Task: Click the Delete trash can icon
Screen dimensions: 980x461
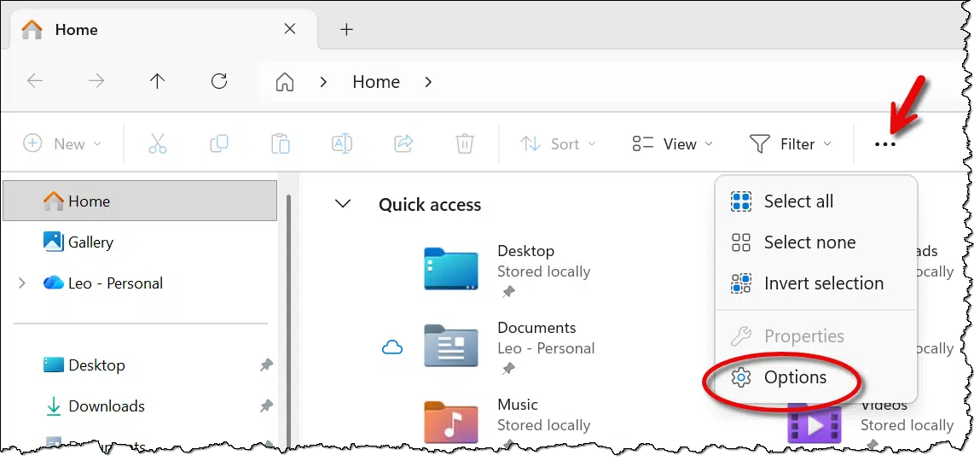Action: [x=464, y=143]
